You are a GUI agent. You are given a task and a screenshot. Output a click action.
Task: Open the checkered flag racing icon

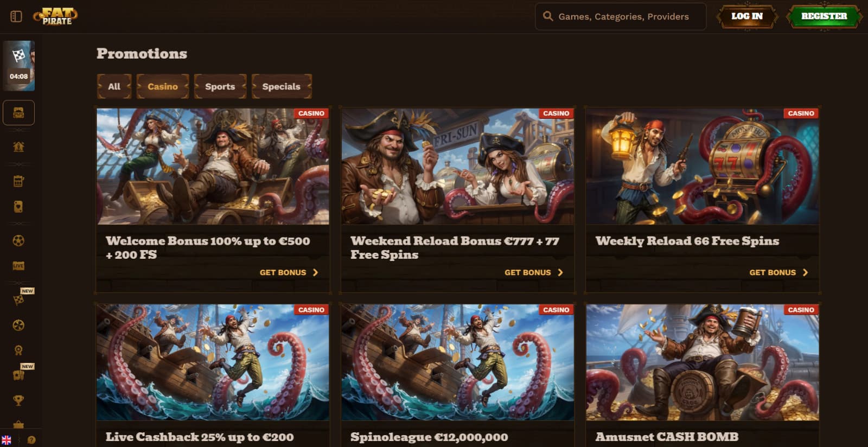click(x=18, y=299)
